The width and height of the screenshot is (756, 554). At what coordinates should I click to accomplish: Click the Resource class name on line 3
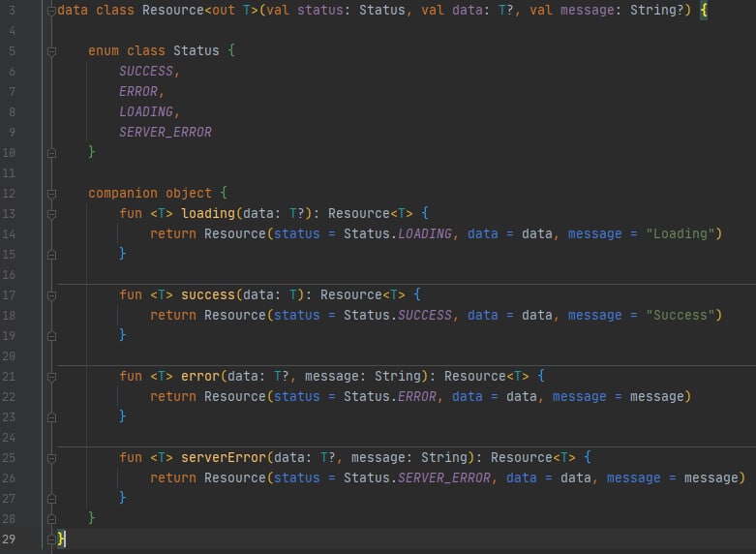173,10
